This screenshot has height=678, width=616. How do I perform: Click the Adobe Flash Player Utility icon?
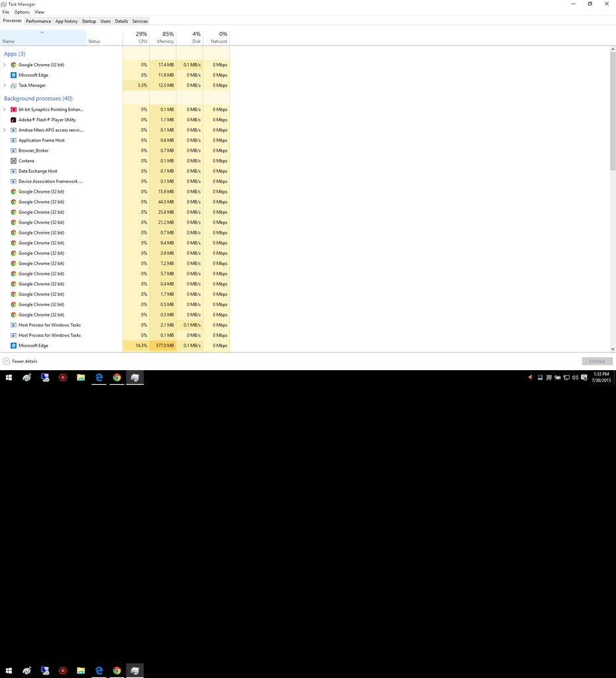[13, 120]
